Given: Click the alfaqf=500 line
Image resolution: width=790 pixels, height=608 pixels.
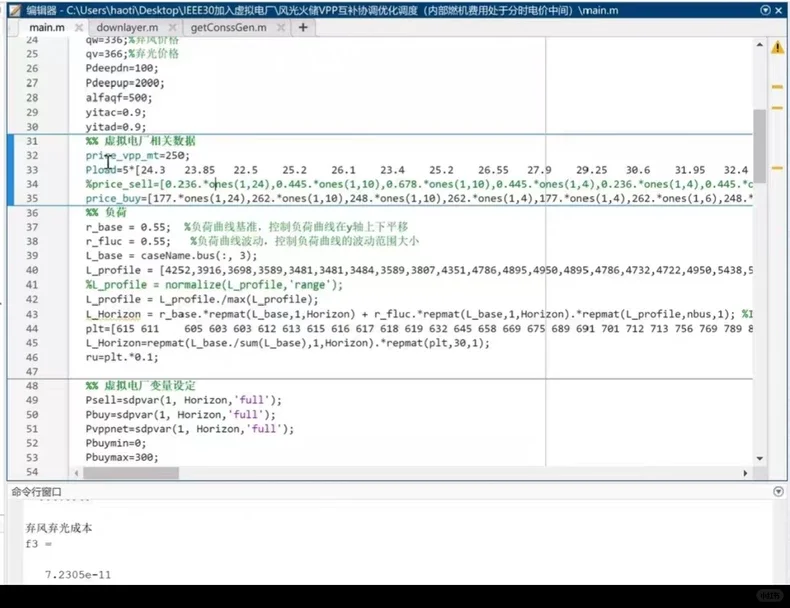Looking at the screenshot, I should [x=119, y=98].
